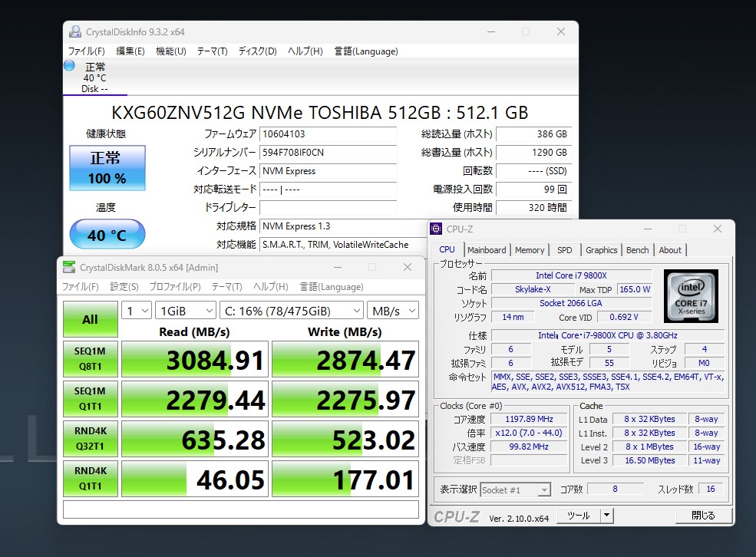Click the CrystalDiskMark app icon in title bar
The width and height of the screenshot is (756, 557).
(x=69, y=268)
